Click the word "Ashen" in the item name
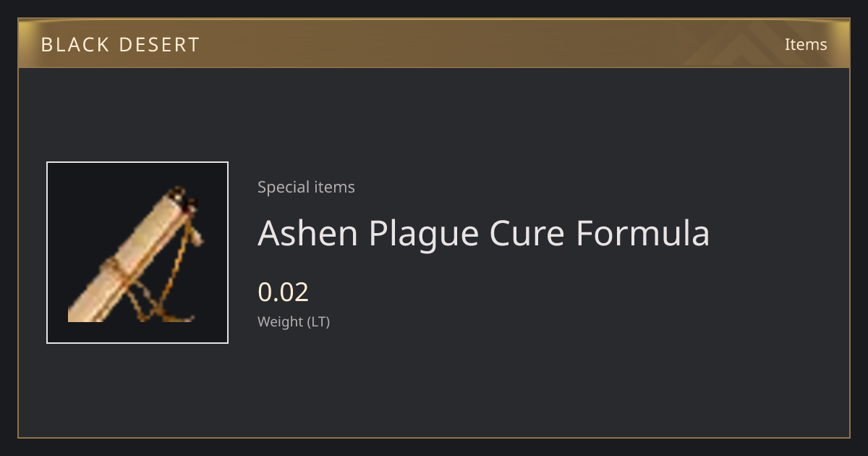Screen dimensions: 868x456 [x=307, y=233]
